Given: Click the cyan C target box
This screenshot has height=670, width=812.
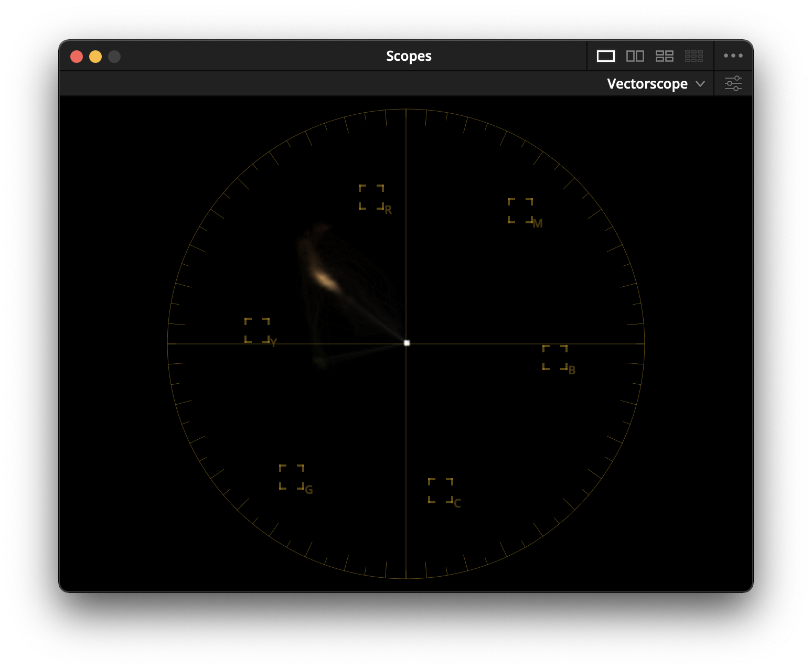Looking at the screenshot, I should pos(441,491).
